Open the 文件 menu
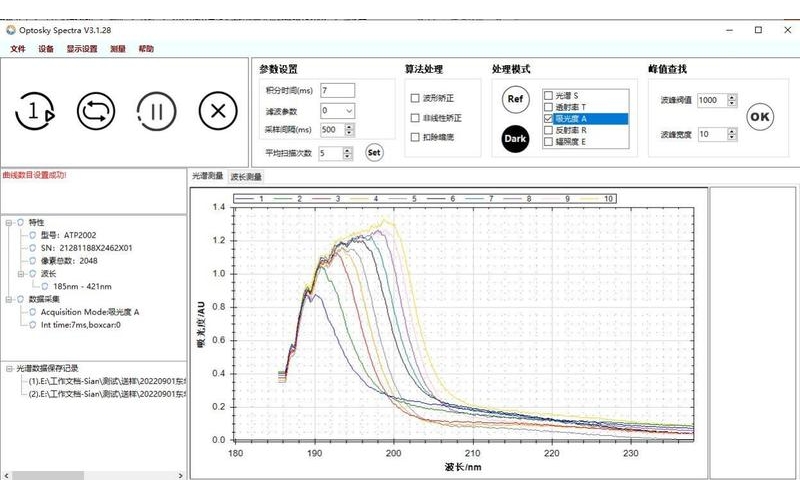This screenshot has height=500, width=800. tap(17, 49)
